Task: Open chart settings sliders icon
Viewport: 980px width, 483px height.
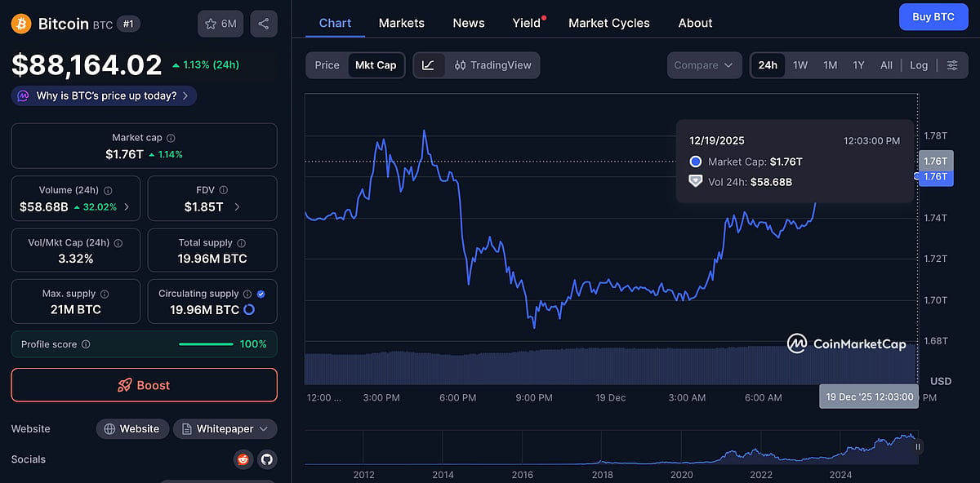Action: [x=952, y=65]
